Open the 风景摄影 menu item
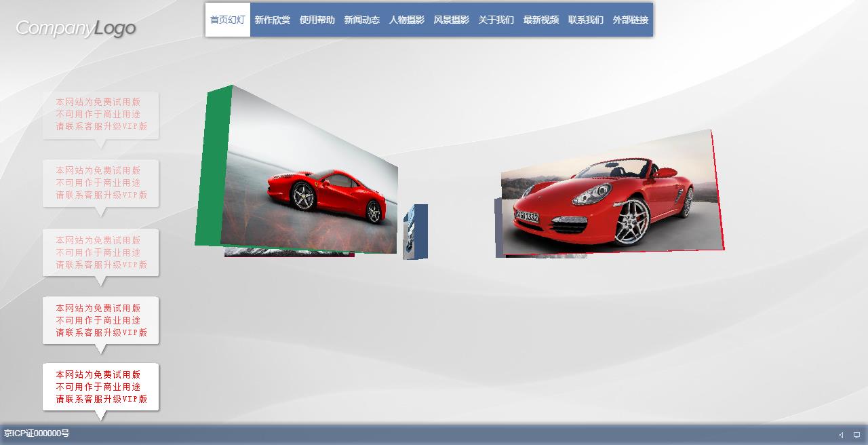Screen dimensions: 868x445 tap(452, 20)
